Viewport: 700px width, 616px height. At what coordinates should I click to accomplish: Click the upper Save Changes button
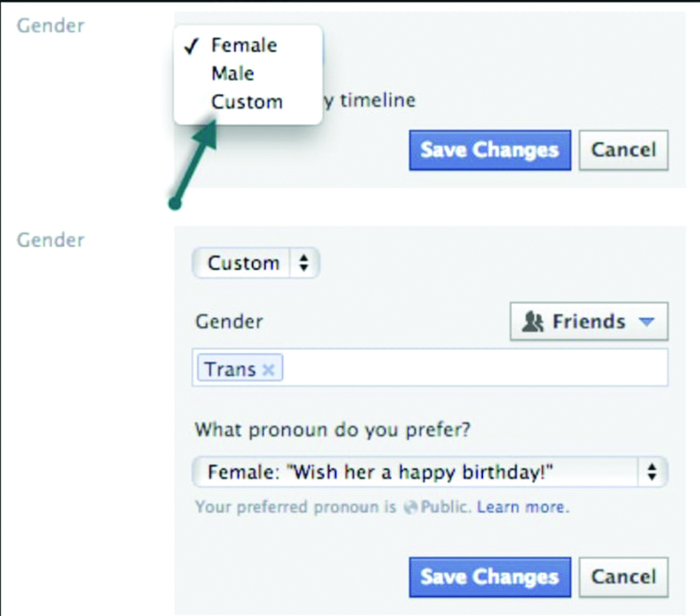[x=490, y=150]
